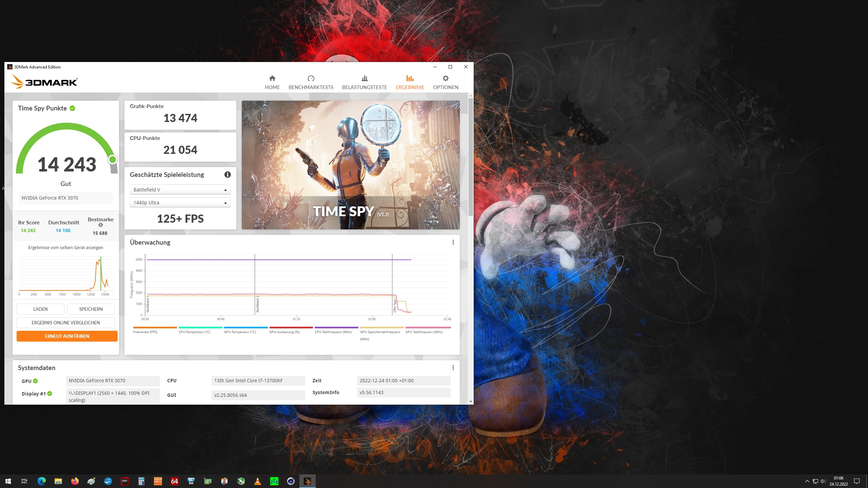
Task: Click the ERNEUT AUSFÜHREN button
Action: pyautogui.click(x=67, y=336)
